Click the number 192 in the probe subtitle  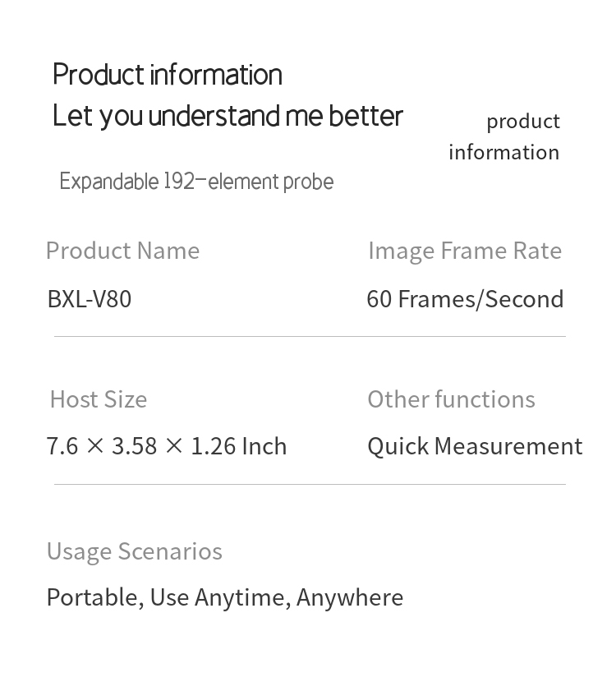(179, 181)
